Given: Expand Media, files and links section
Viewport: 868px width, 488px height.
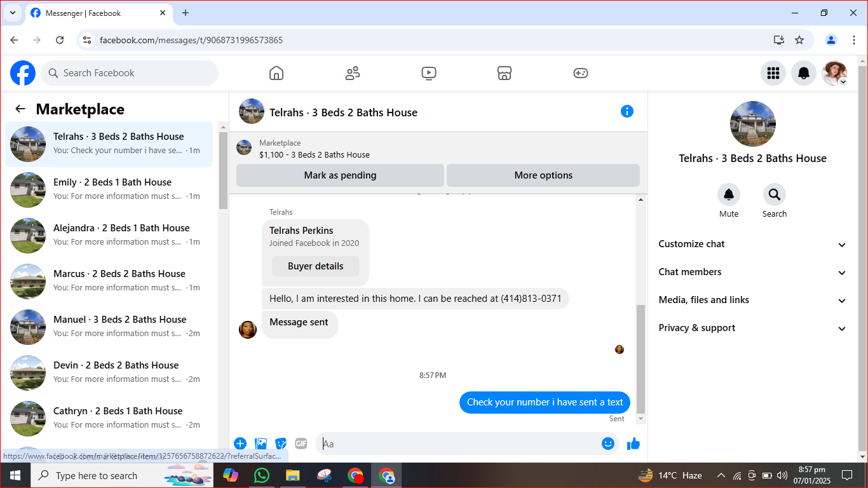Looking at the screenshot, I should pos(752,300).
